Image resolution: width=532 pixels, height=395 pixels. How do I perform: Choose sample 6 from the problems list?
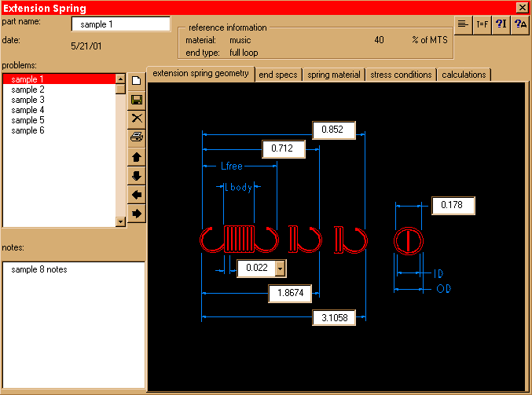(x=28, y=130)
